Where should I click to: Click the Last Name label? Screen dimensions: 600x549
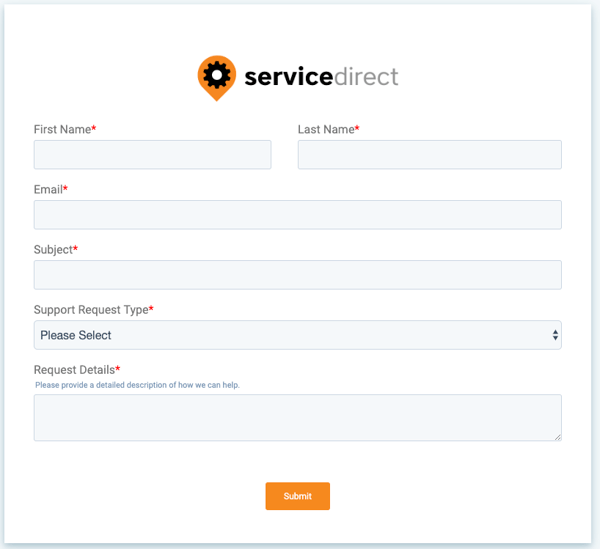[326, 130]
